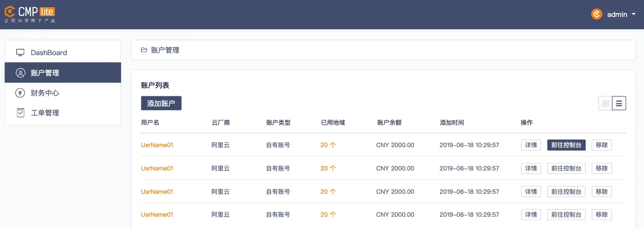This screenshot has width=644, height=229.
Task: Open the 财务中心 menu item
Action: click(x=63, y=93)
